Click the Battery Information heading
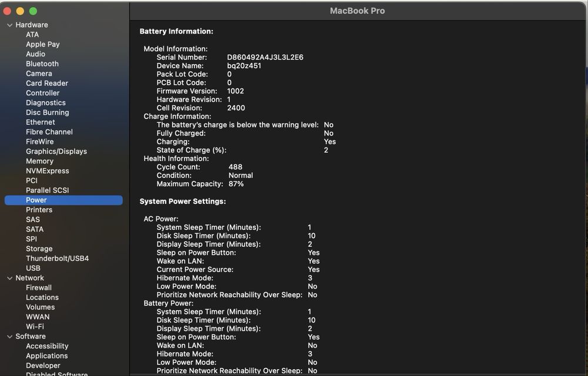The image size is (588, 376). pos(176,32)
